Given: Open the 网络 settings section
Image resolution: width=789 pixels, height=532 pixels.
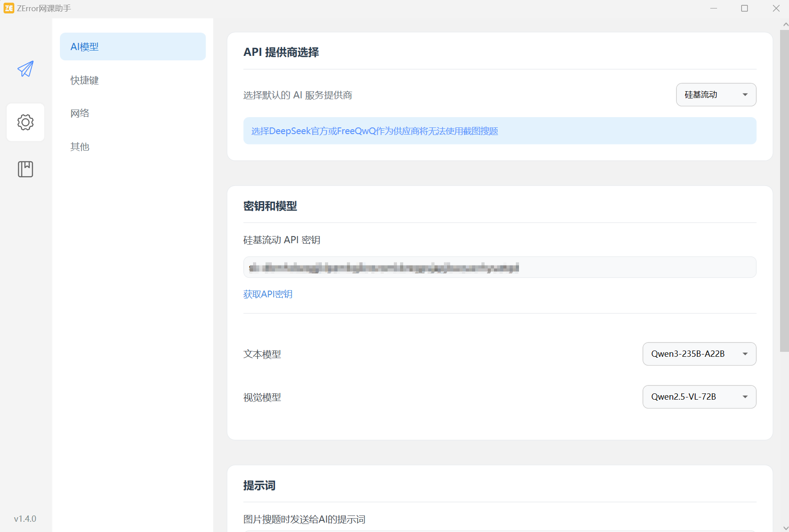Looking at the screenshot, I should [80, 113].
